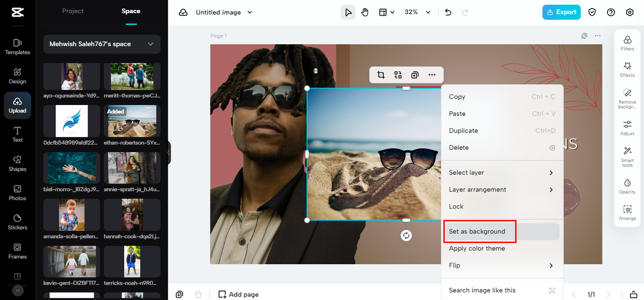Viewport: 644px width, 300px height.
Task: Click the duplicate icon in floating toolbar
Action: (x=415, y=75)
